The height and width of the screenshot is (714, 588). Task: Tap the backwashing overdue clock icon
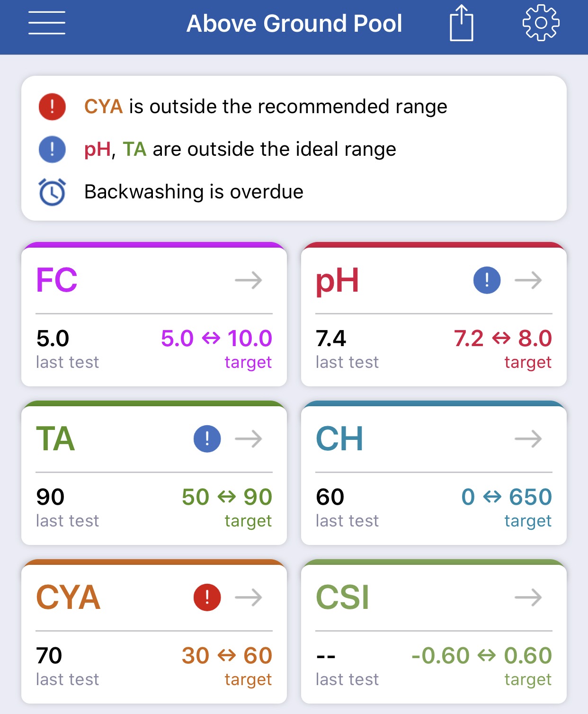tap(52, 192)
